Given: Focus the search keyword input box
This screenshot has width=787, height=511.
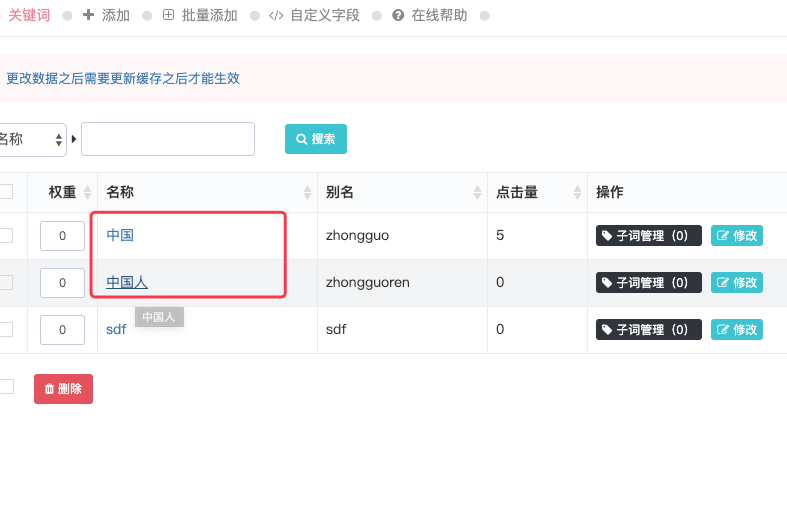Looking at the screenshot, I should pyautogui.click(x=168, y=139).
